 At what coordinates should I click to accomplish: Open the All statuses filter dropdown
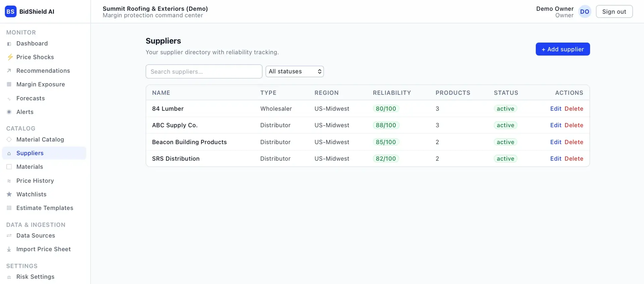tap(294, 71)
